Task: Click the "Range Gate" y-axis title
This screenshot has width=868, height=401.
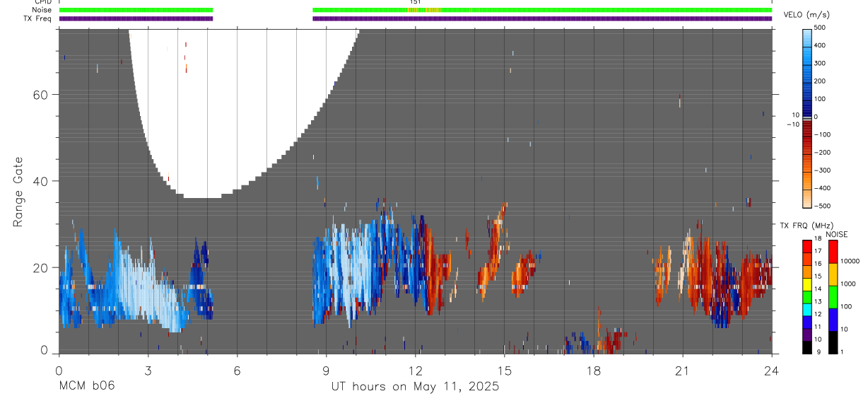Action: click(x=18, y=192)
